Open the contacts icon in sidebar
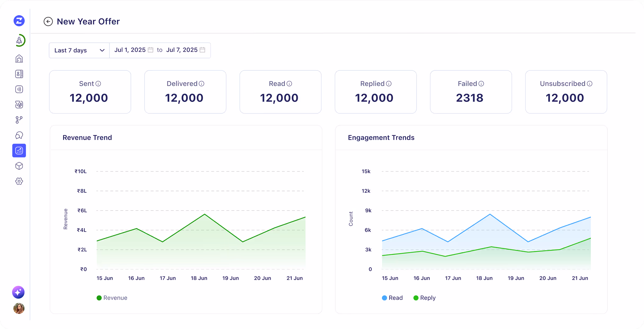The height and width of the screenshot is (329, 644). click(x=19, y=74)
